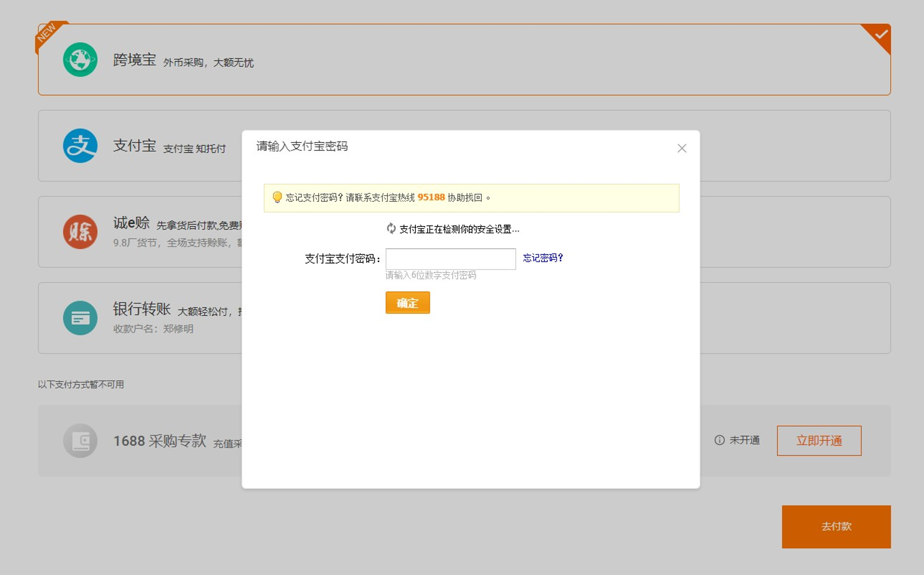Image resolution: width=924 pixels, height=575 pixels.
Task: Click the dialog title 请输入支付宝密码
Action: tap(302, 146)
